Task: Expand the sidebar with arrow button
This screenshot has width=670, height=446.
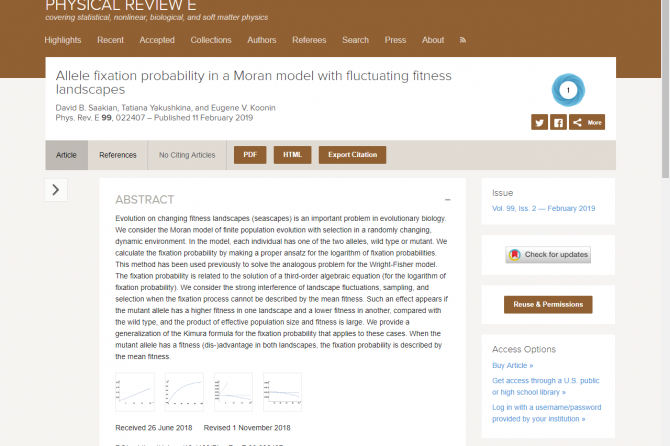Action: click(55, 189)
